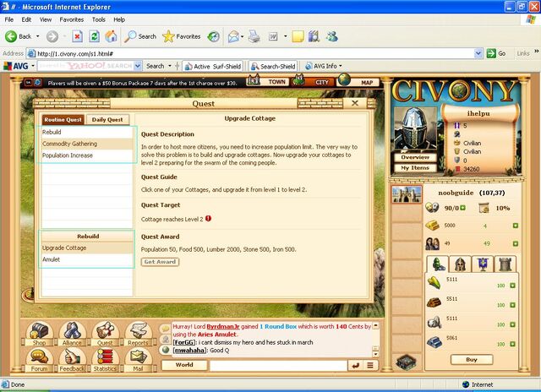Select Commodity Gathering quest category
541x392 pixels.
click(x=87, y=144)
